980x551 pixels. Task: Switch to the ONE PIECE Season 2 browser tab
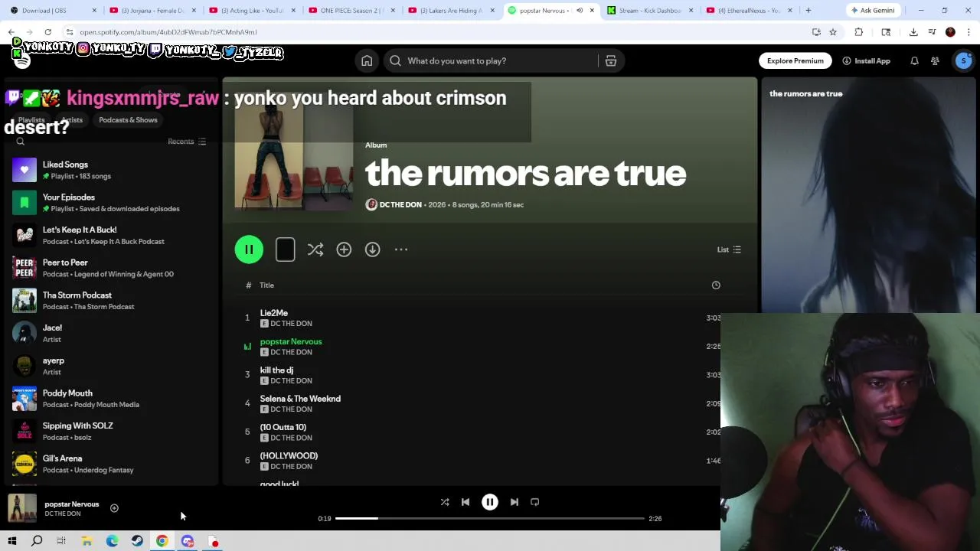click(351, 10)
